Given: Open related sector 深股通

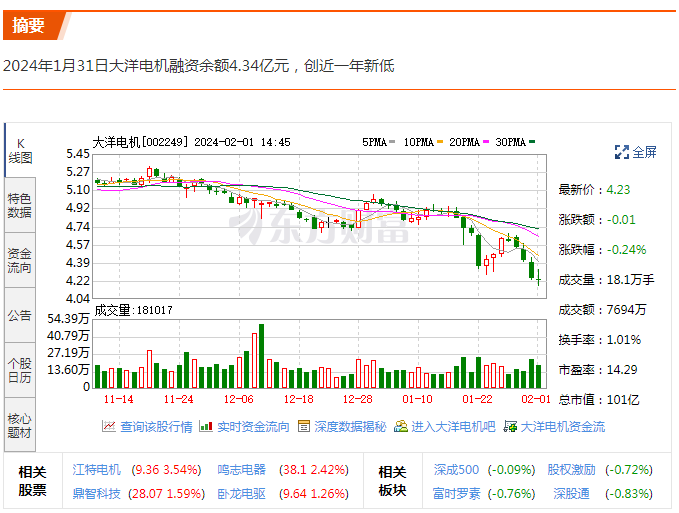Looking at the screenshot, I should point(571,494).
